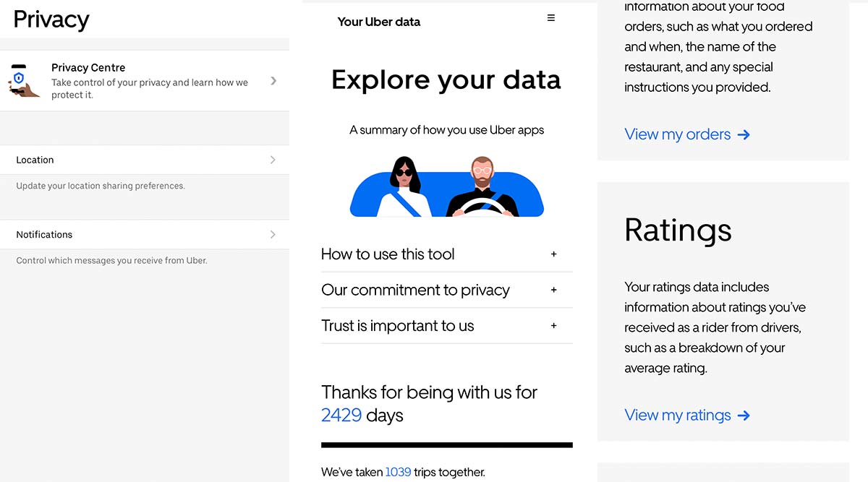Viewport: 868px width, 482px height.
Task: Click the 'View my ratings' link
Action: (x=677, y=416)
